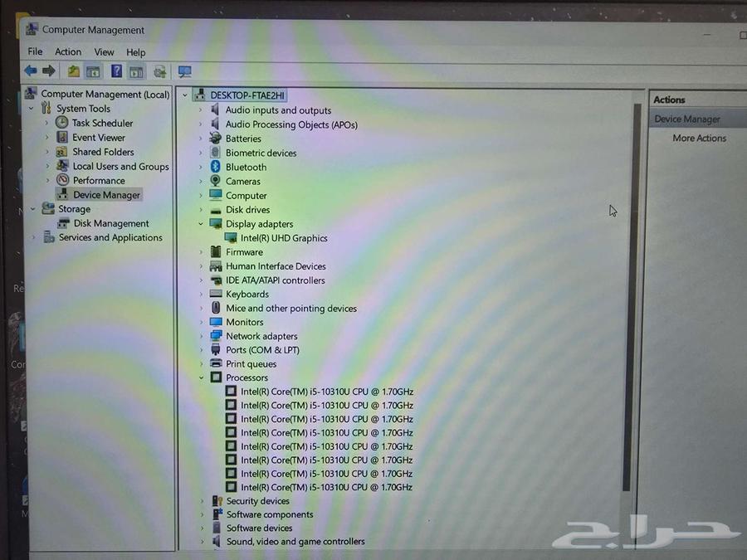This screenshot has width=747, height=560.
Task: Click the Intel(R) UHD Graphics adapter
Action: pyautogui.click(x=284, y=238)
